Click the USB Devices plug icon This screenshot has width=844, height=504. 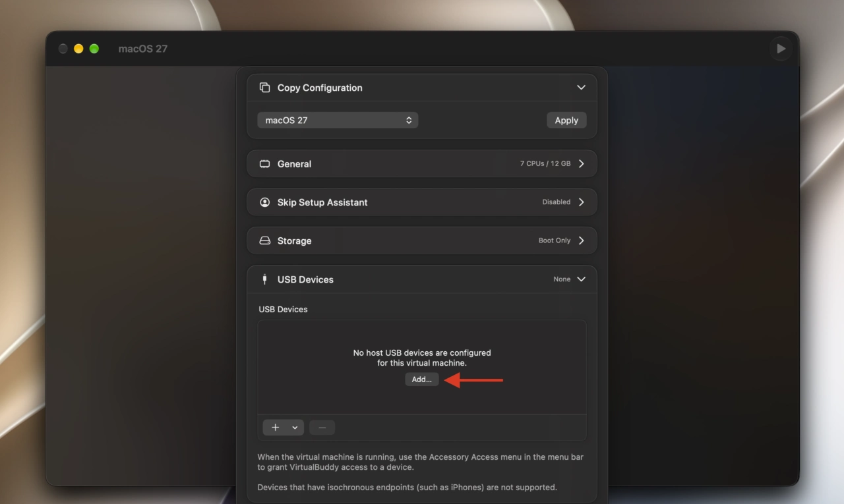click(265, 279)
